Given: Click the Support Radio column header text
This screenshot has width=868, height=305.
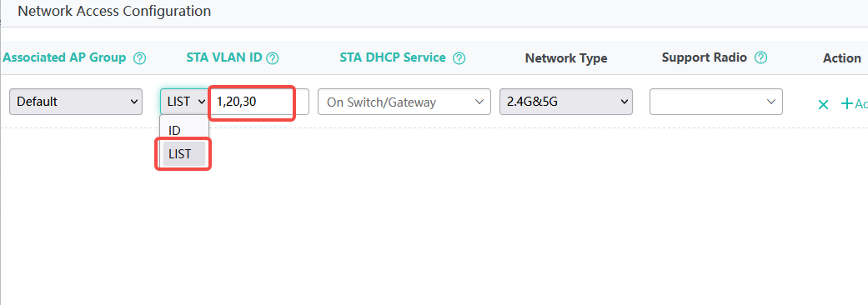Looking at the screenshot, I should point(704,57).
